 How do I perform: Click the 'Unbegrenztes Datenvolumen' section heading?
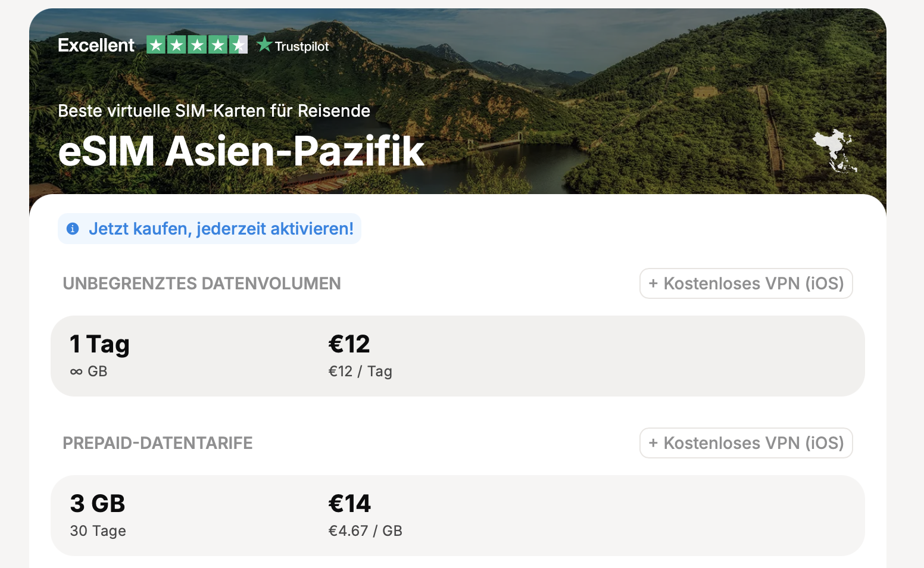click(x=202, y=283)
